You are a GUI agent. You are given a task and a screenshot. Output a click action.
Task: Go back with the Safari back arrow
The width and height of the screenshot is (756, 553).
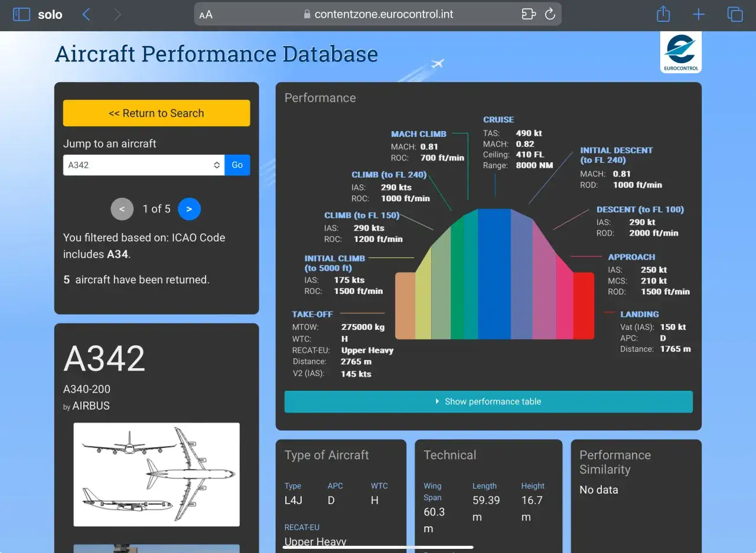tap(86, 14)
